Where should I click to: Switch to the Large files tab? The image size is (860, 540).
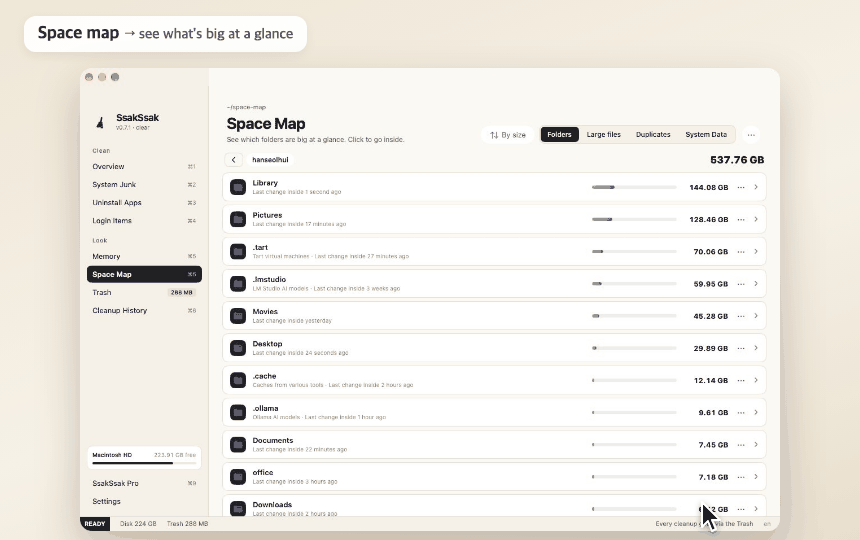(603, 135)
